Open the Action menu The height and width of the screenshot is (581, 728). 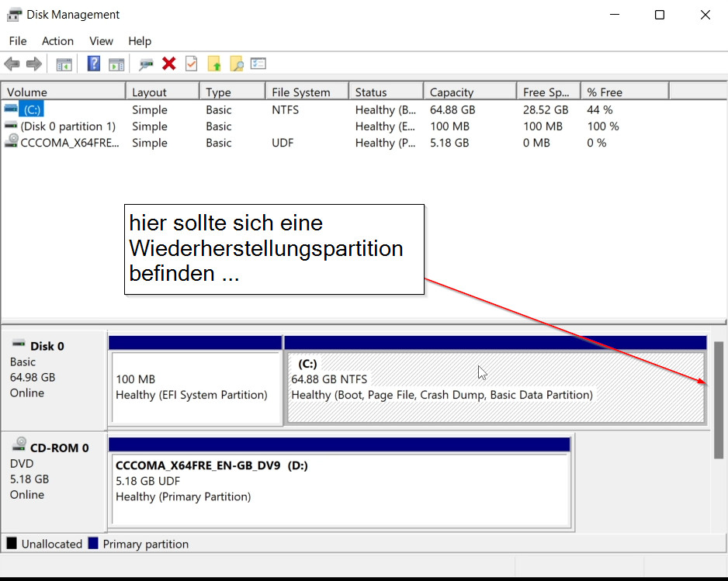[x=57, y=41]
